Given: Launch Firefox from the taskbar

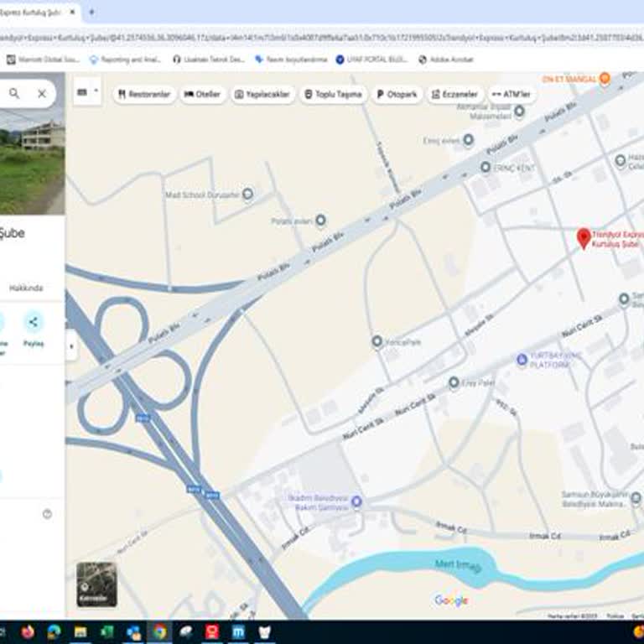Looking at the screenshot, I should (x=28, y=631).
